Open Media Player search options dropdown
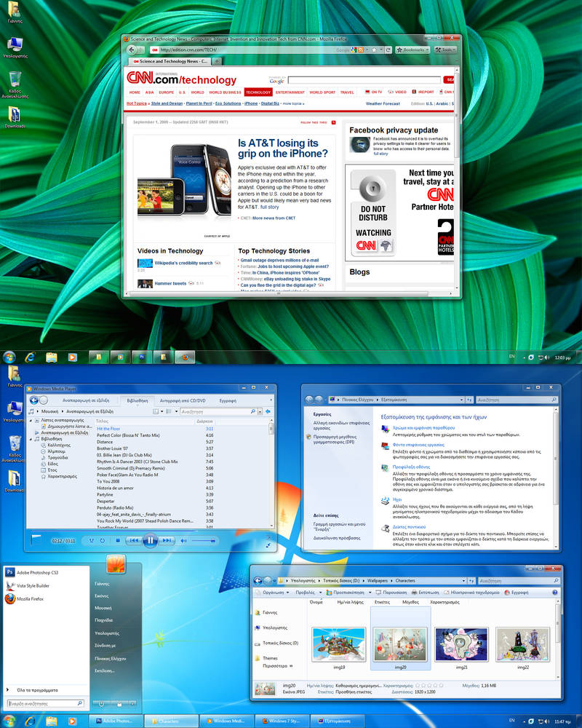Image resolution: width=582 pixels, height=728 pixels. (260, 411)
